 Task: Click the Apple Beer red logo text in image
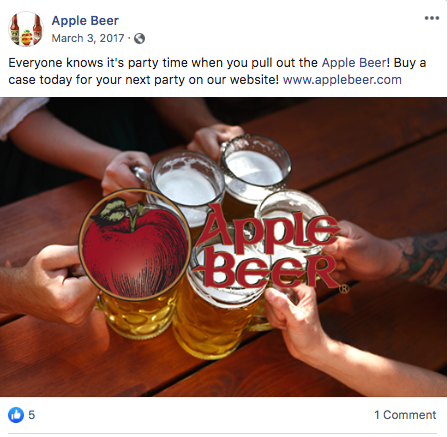tap(268, 247)
